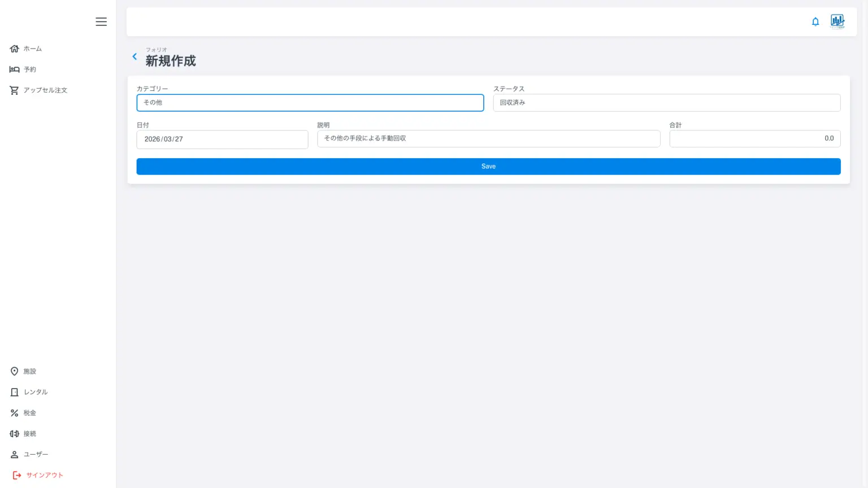The image size is (868, 488).
Task: Click the shopping cart icon
Action: (15, 90)
